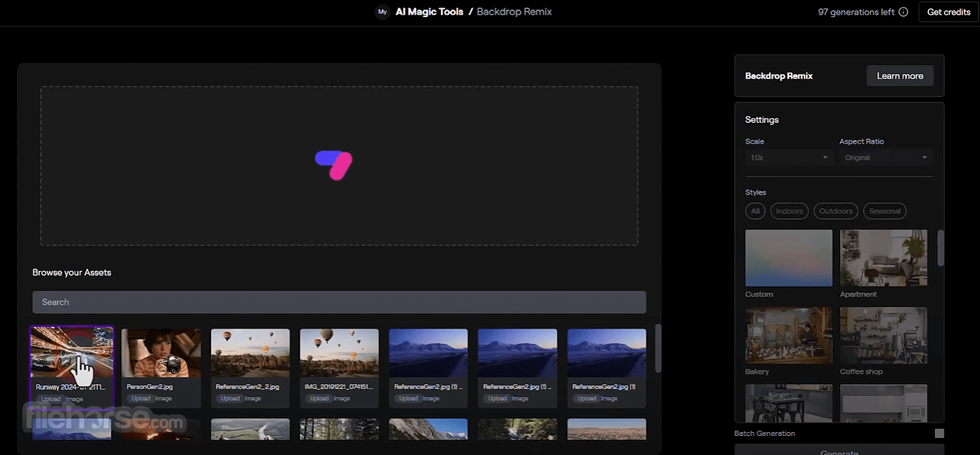Click the Upload tag under PersonGen2.jpg
Screen dimensions: 980x455
141,399
